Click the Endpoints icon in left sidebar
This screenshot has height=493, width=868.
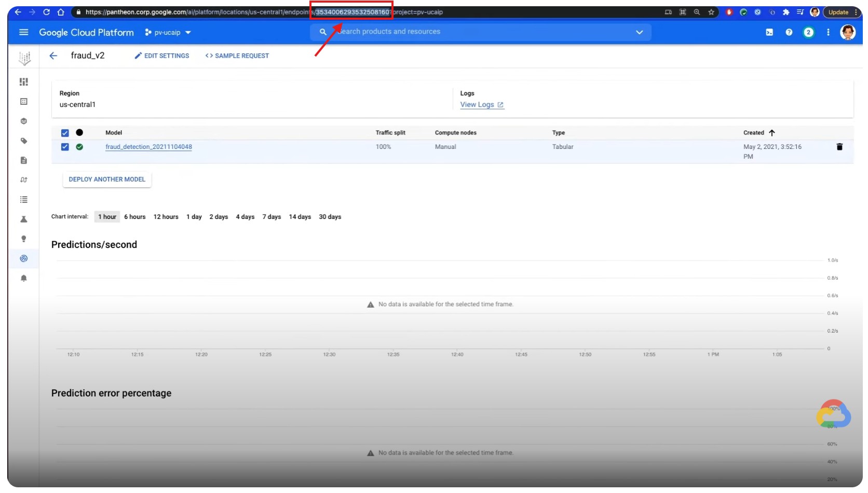tap(23, 258)
